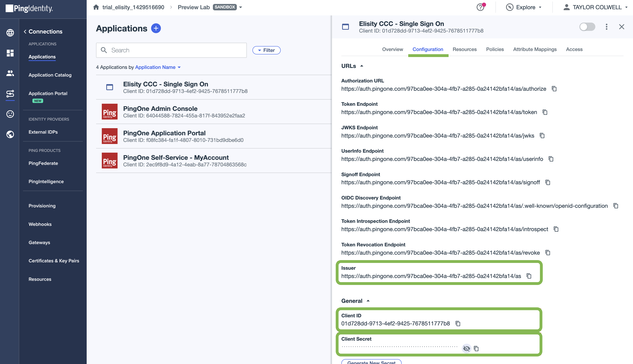Copy the Client ID value
The height and width of the screenshot is (364, 633).
click(x=458, y=324)
